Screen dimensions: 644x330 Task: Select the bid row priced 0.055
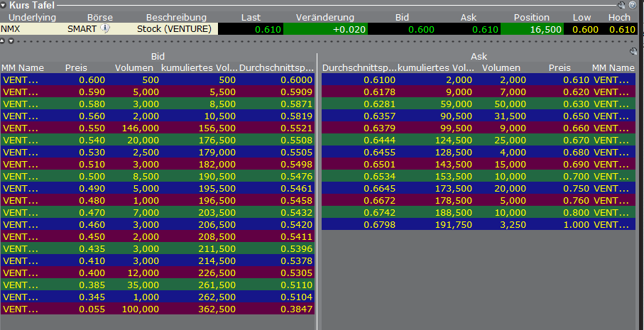pyautogui.click(x=156, y=309)
